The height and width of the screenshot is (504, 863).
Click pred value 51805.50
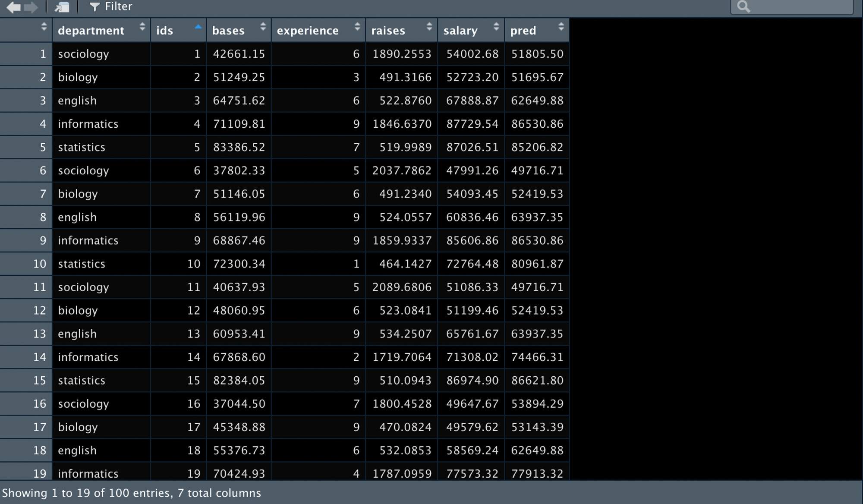537,54
